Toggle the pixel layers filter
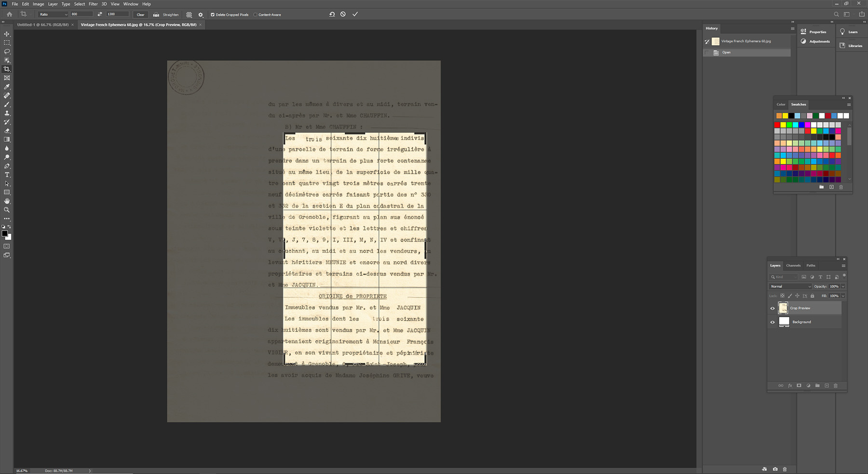 804,277
